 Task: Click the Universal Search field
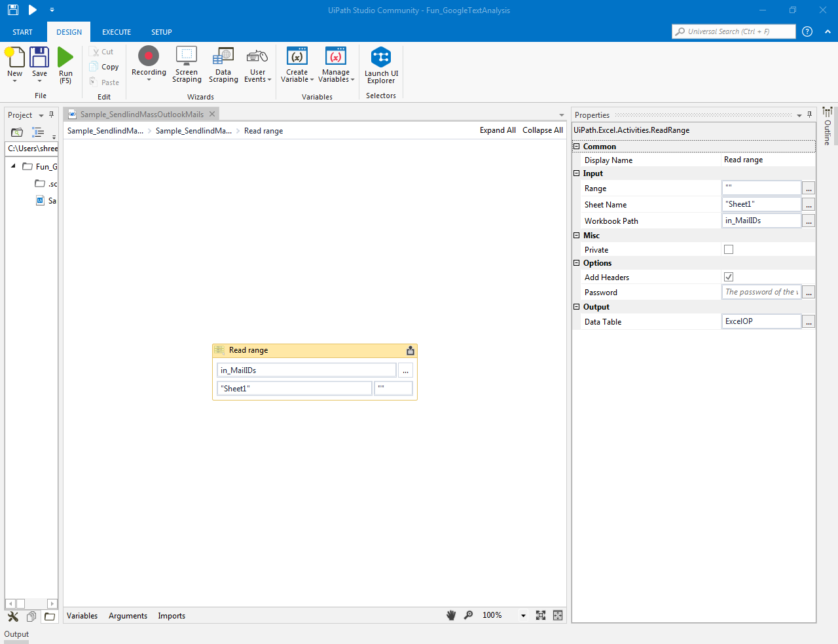pos(734,31)
